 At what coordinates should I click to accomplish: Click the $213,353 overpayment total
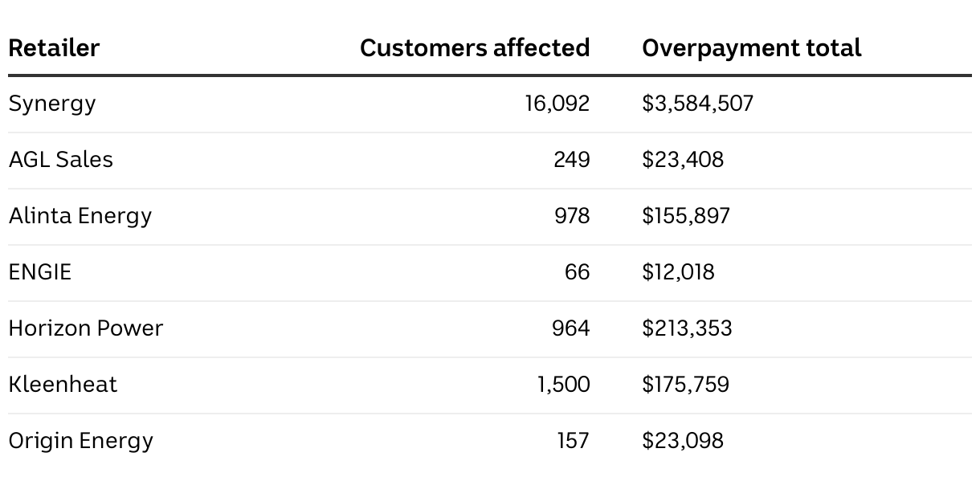pos(687,328)
